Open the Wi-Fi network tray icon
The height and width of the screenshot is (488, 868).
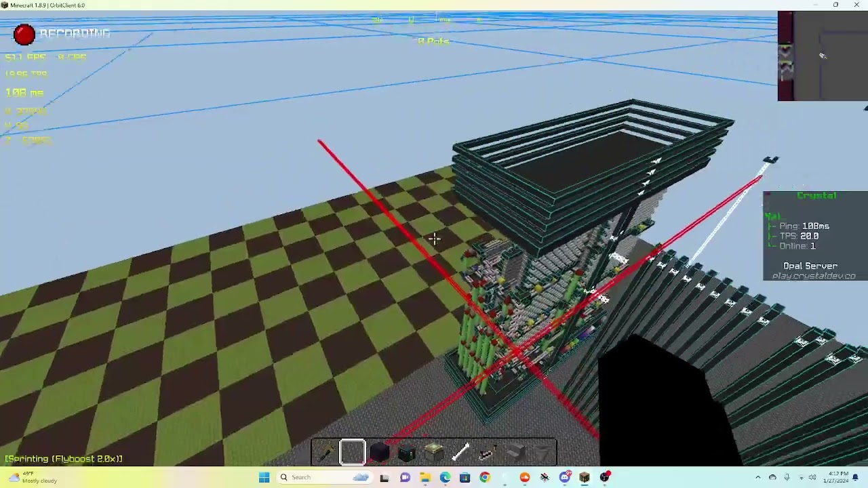(801, 477)
